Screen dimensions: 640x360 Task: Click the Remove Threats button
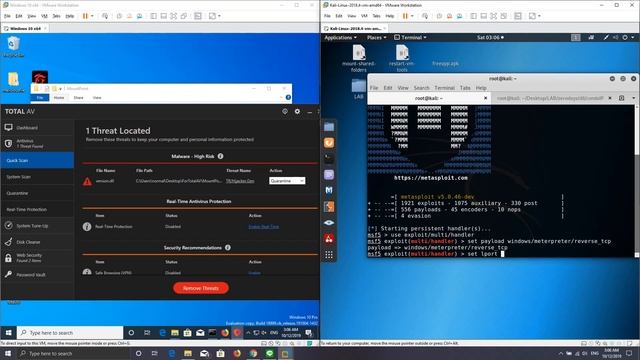point(200,288)
